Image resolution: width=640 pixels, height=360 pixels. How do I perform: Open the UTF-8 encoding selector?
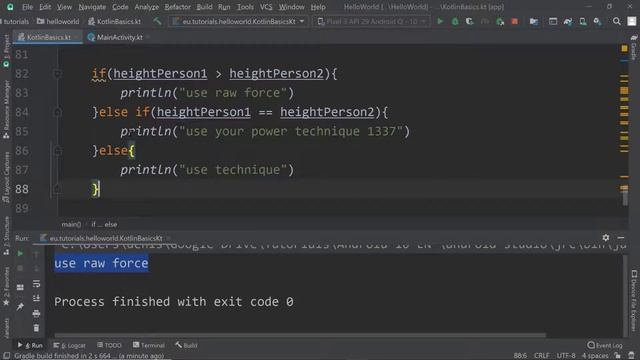pos(566,356)
